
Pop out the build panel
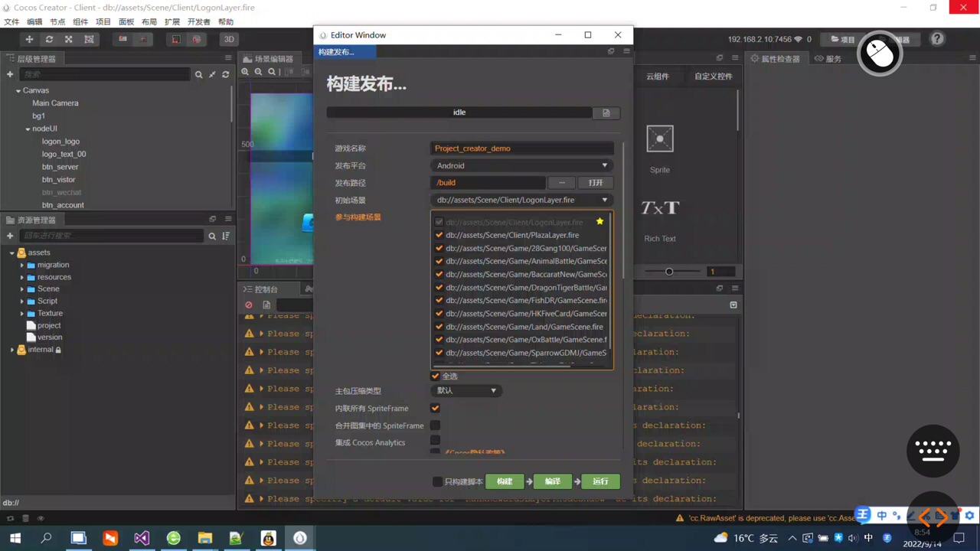pos(611,51)
